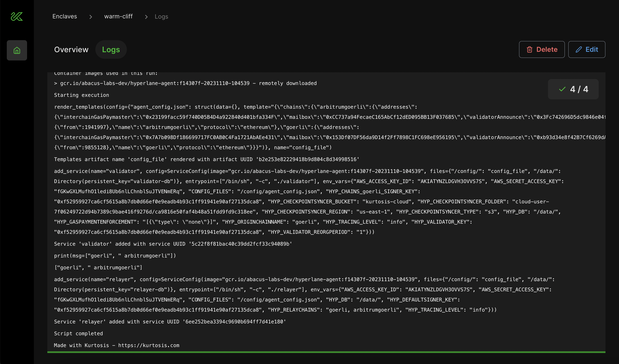The width and height of the screenshot is (619, 364).
Task: Click the pencil icon on Edit button
Action: tap(578, 50)
